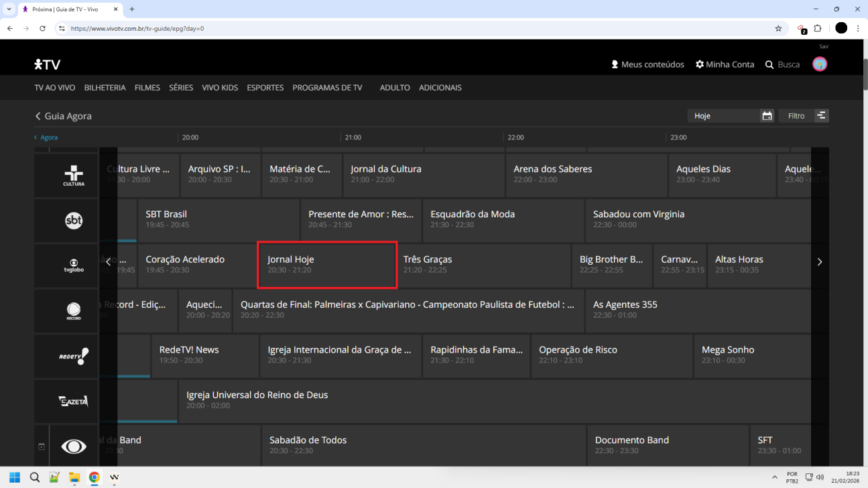Open BILHETERIA menu

tap(105, 88)
